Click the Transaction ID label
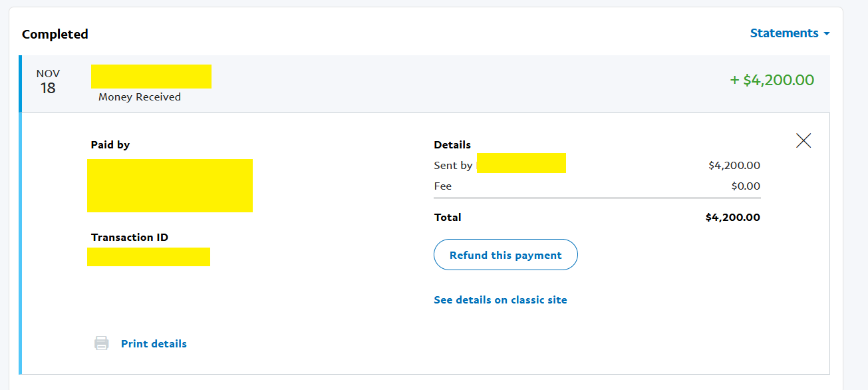 pyautogui.click(x=130, y=238)
